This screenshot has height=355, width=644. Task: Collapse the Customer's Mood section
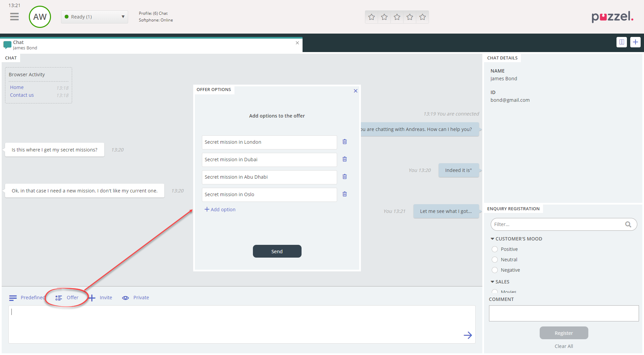click(x=492, y=239)
